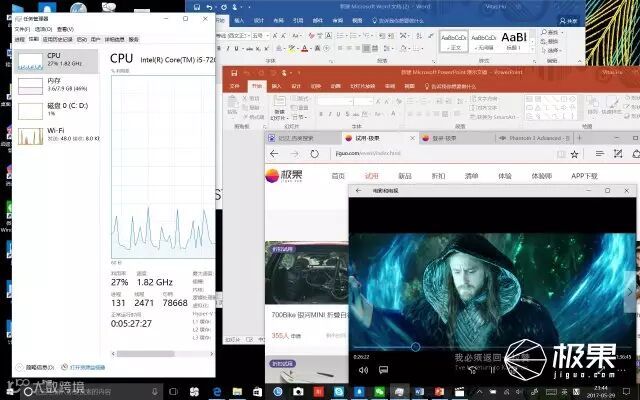Screen dimensions: 640x400
Task: Toggle Underline in PowerPoint's font group
Action: tap(338, 114)
